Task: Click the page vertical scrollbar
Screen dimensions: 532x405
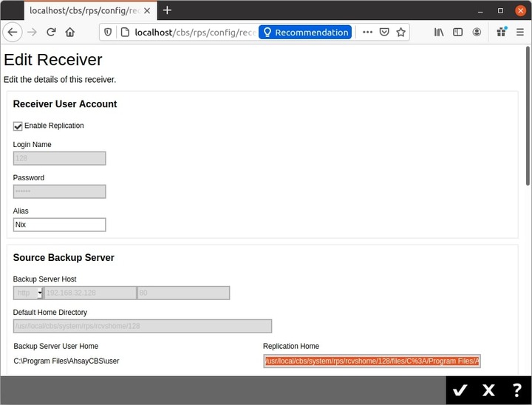Action: [528, 118]
